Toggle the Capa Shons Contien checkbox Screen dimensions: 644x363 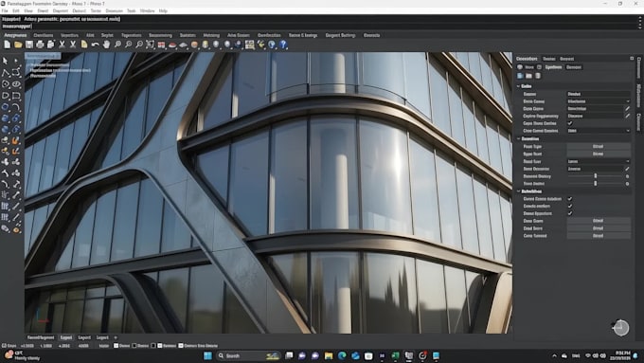pyautogui.click(x=570, y=123)
